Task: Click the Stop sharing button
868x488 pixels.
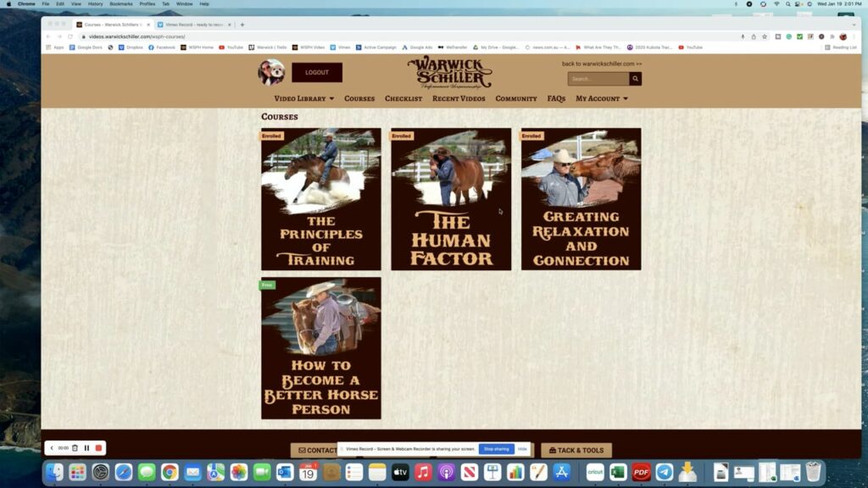Action: coord(496,449)
